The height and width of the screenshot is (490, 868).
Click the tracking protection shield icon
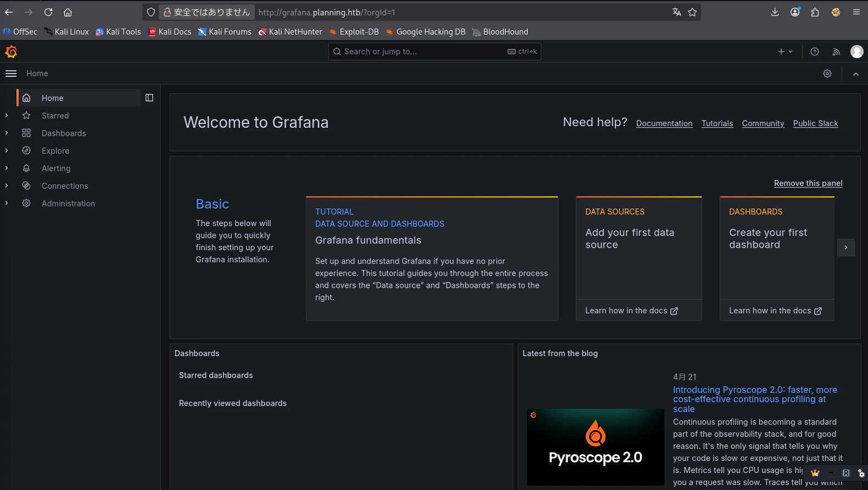pyautogui.click(x=151, y=12)
